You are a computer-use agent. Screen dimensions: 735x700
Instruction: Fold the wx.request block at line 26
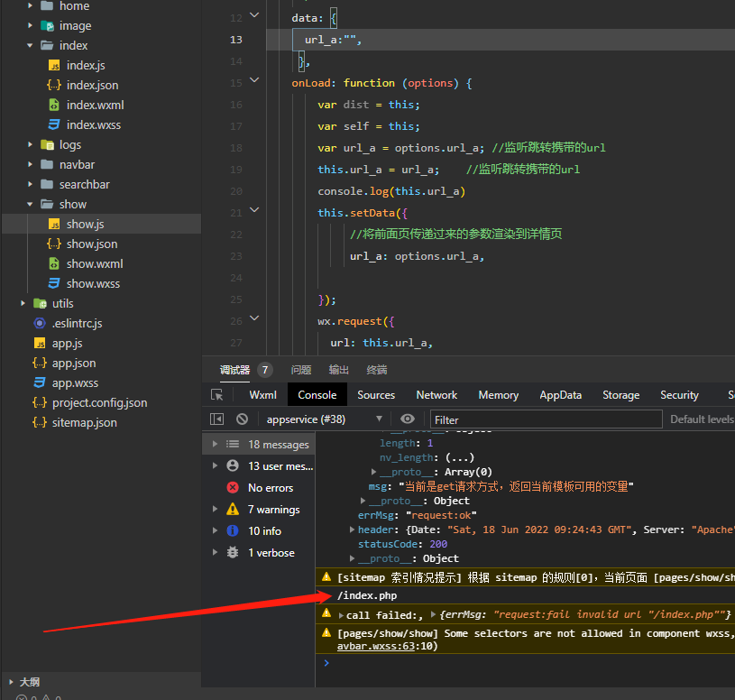click(254, 318)
